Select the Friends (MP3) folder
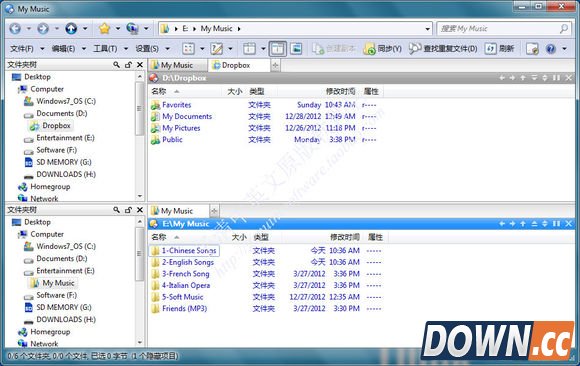This screenshot has width=580, height=366. pos(184,309)
